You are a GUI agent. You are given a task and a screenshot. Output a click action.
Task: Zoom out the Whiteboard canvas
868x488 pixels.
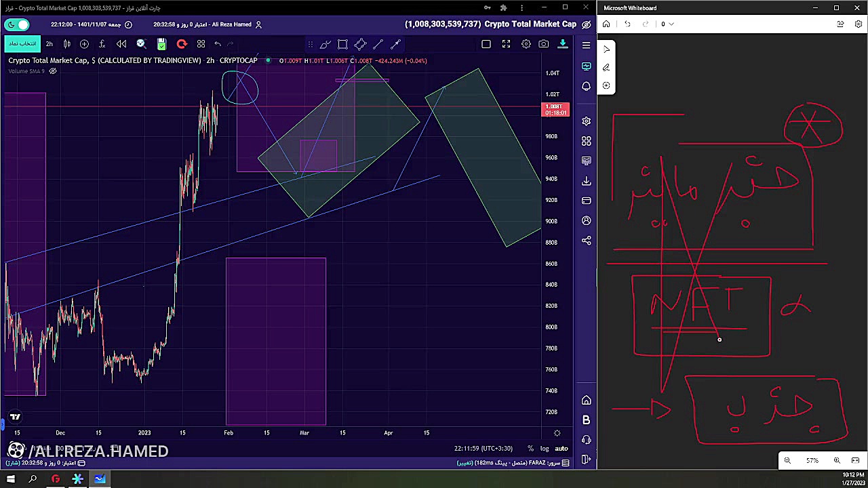pyautogui.click(x=787, y=461)
